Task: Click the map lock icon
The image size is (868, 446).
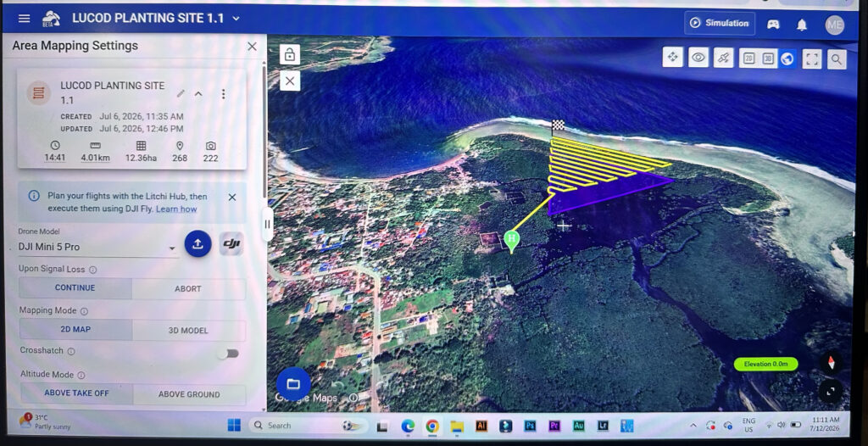Action: point(289,54)
